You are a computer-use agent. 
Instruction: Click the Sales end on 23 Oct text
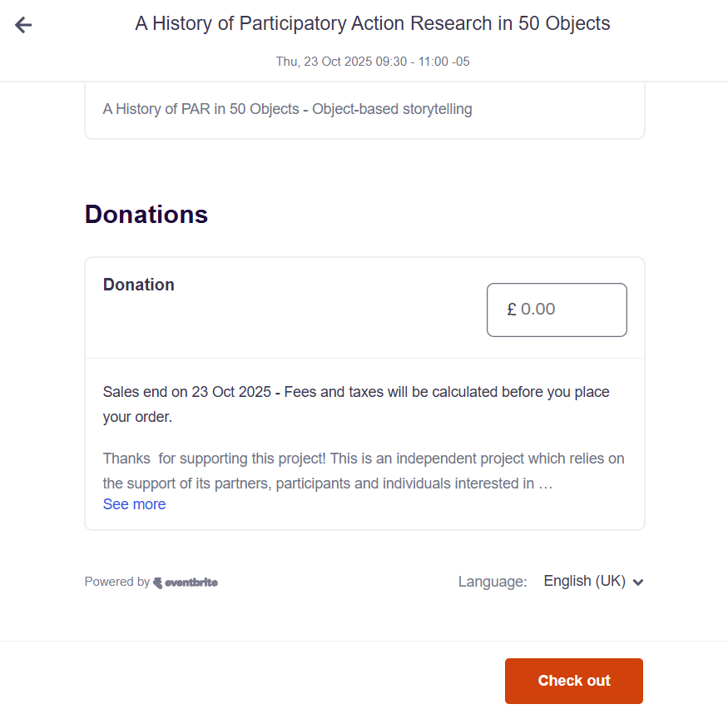tap(186, 392)
